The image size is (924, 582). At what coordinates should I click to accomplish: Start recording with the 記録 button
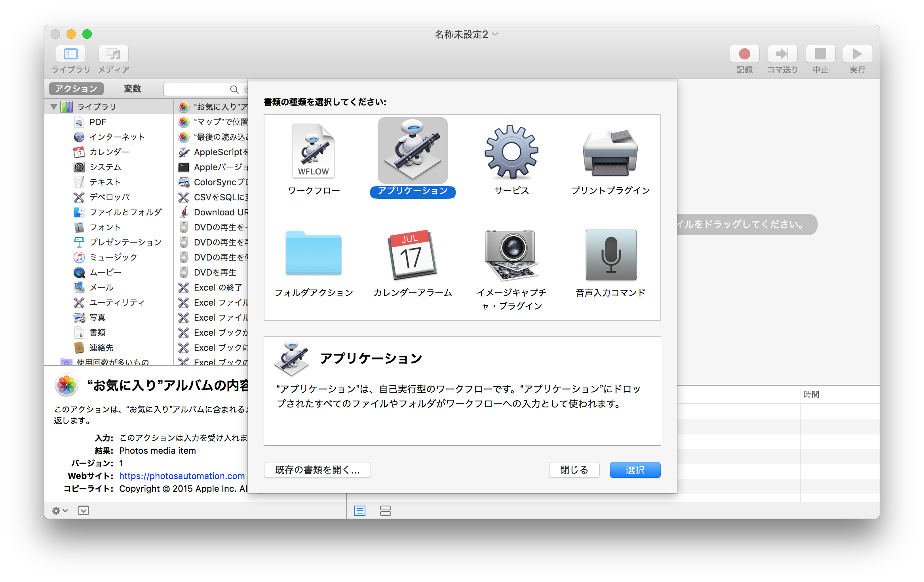[744, 54]
